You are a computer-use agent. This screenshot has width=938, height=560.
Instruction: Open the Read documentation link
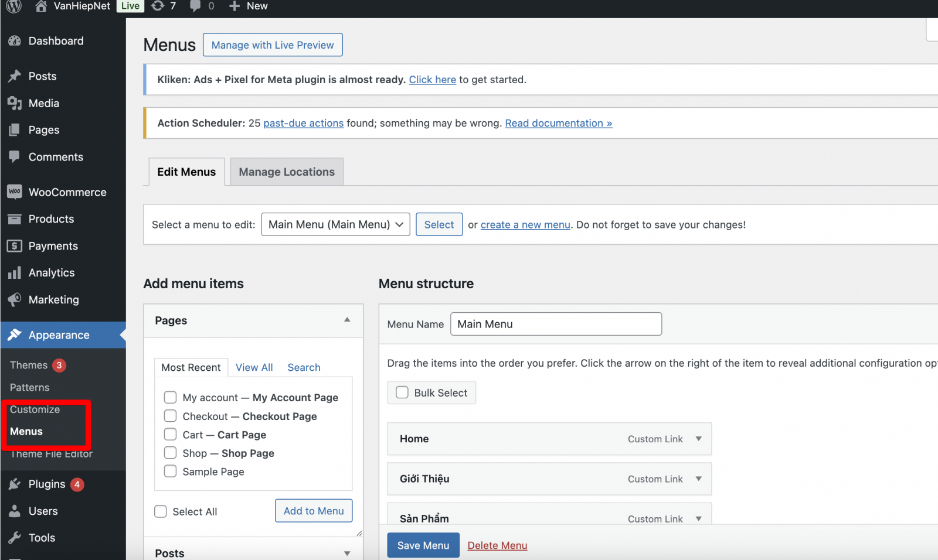pyautogui.click(x=559, y=123)
